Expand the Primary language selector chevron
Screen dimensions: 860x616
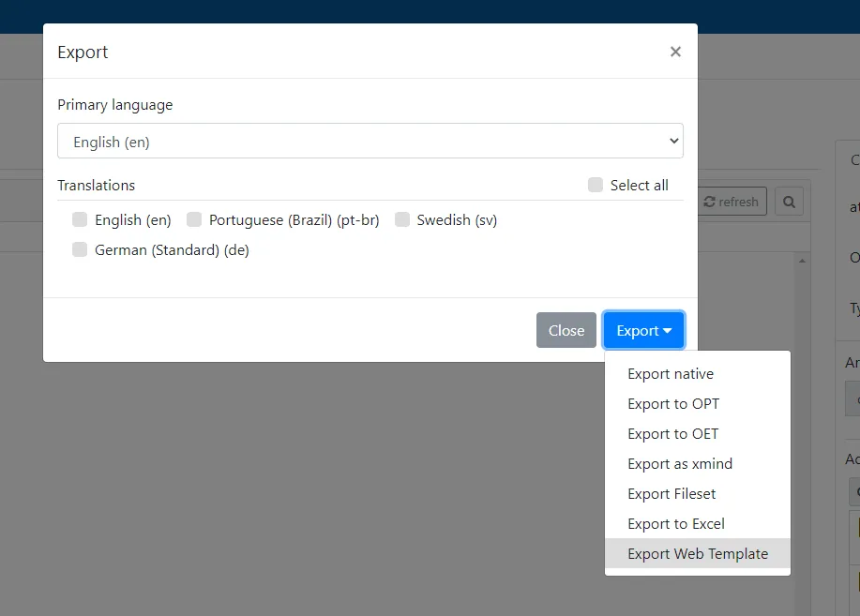click(x=672, y=140)
